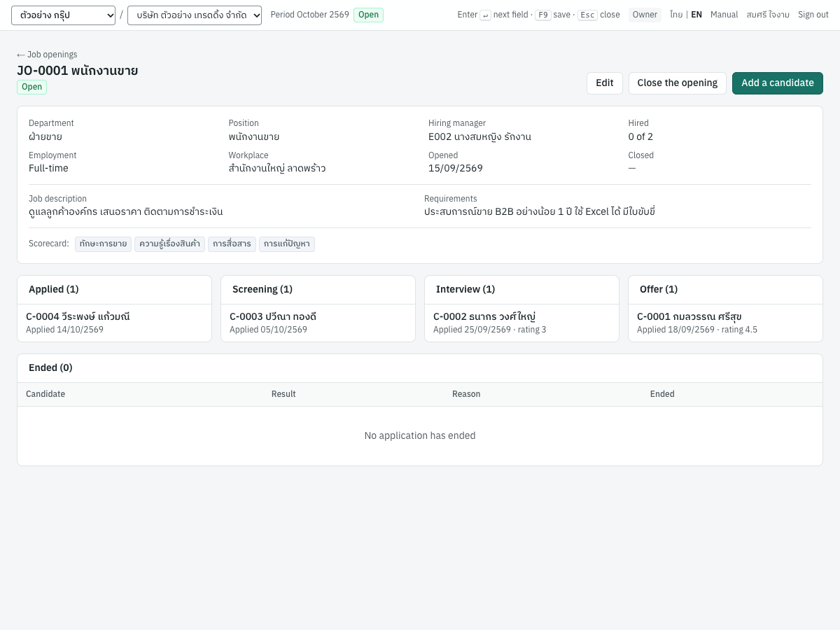This screenshot has height=630, width=840.
Task: Click the Hired value 0 of 2
Action: click(640, 136)
